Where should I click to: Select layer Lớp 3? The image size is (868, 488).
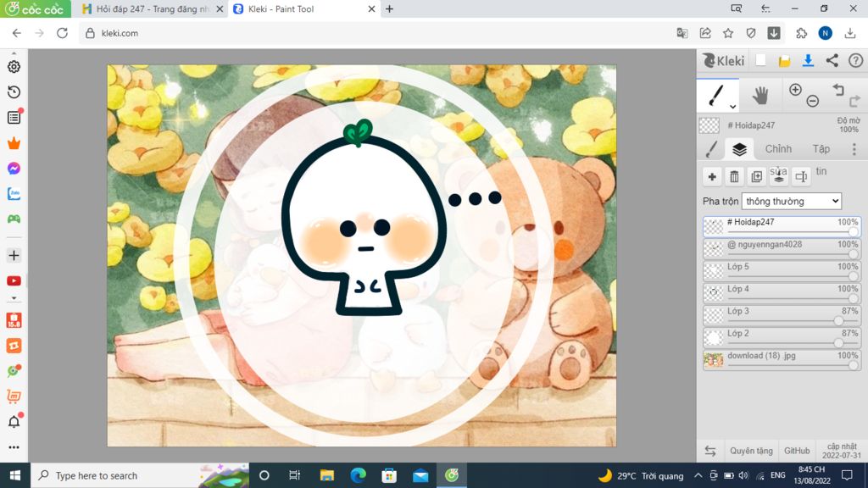point(782,315)
